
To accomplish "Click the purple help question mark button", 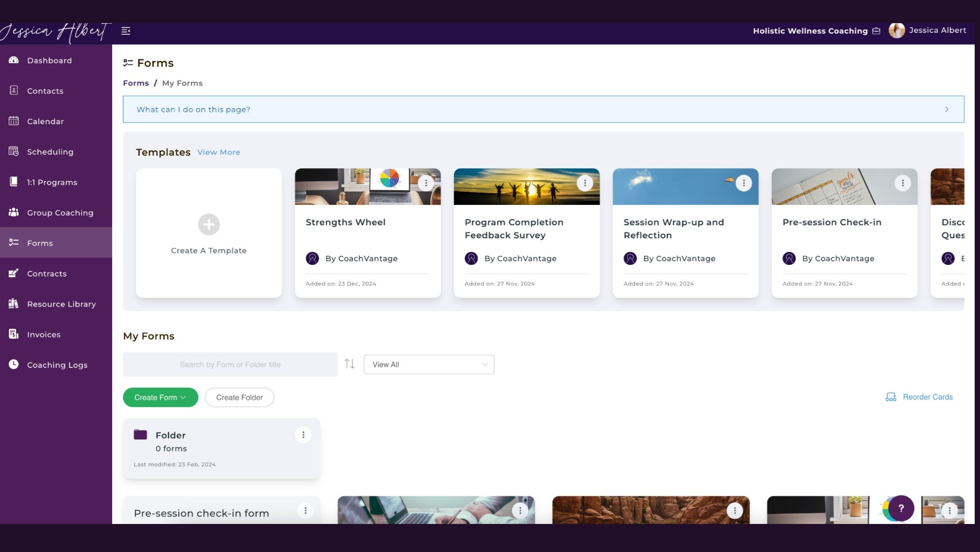I will click(901, 508).
